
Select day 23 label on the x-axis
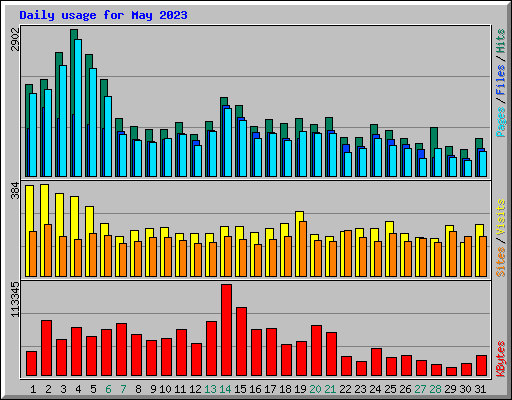pyautogui.click(x=360, y=389)
